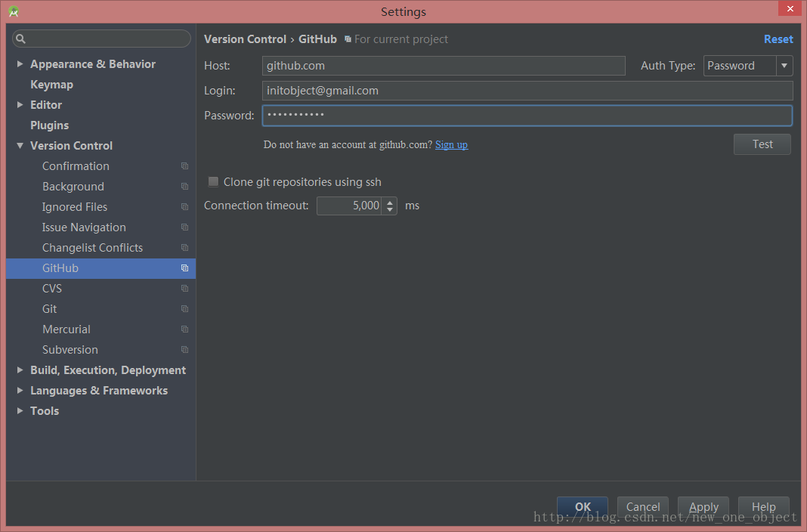807x532 pixels.
Task: Increase connection timeout with up arrow
Action: point(390,203)
